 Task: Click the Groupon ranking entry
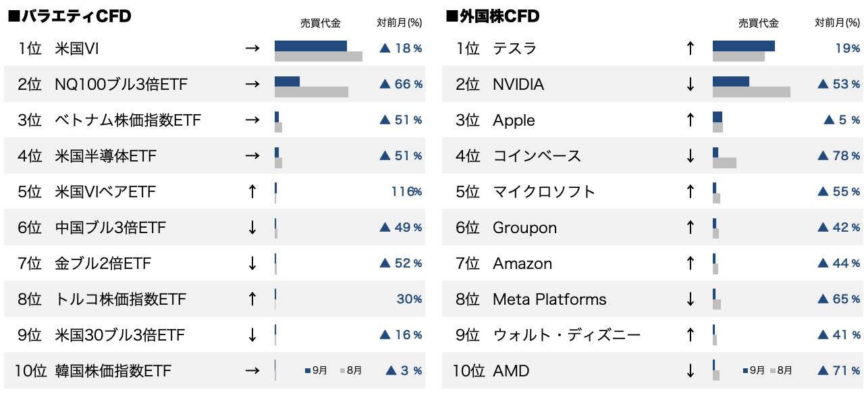coord(524,228)
